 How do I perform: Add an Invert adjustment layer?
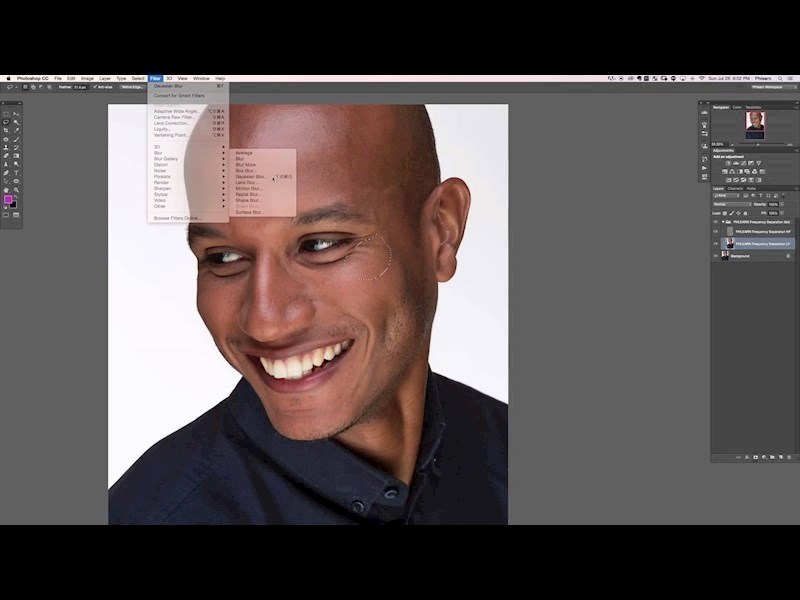(x=728, y=180)
